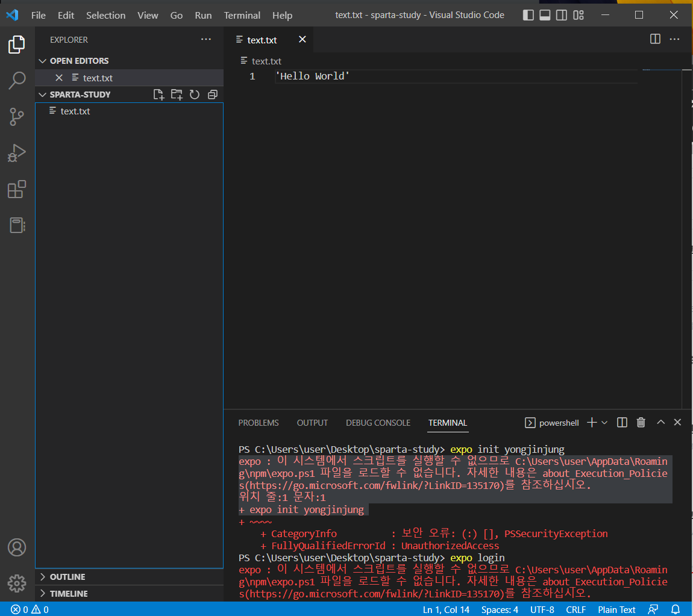693x616 pixels.
Task: Open notifications bell in status bar
Action: (x=676, y=609)
